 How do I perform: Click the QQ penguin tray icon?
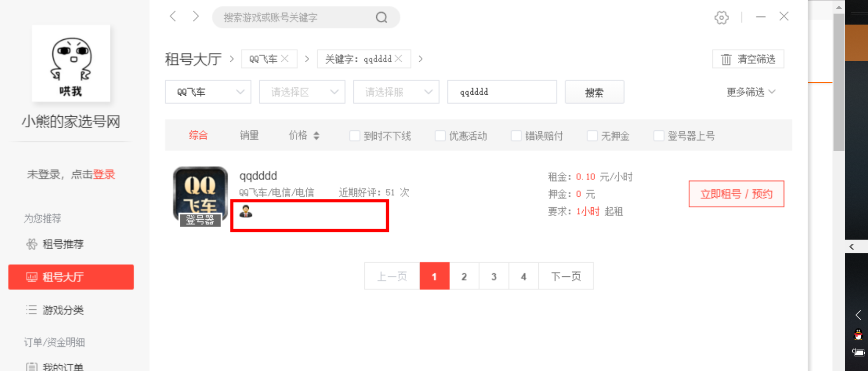[x=858, y=334]
